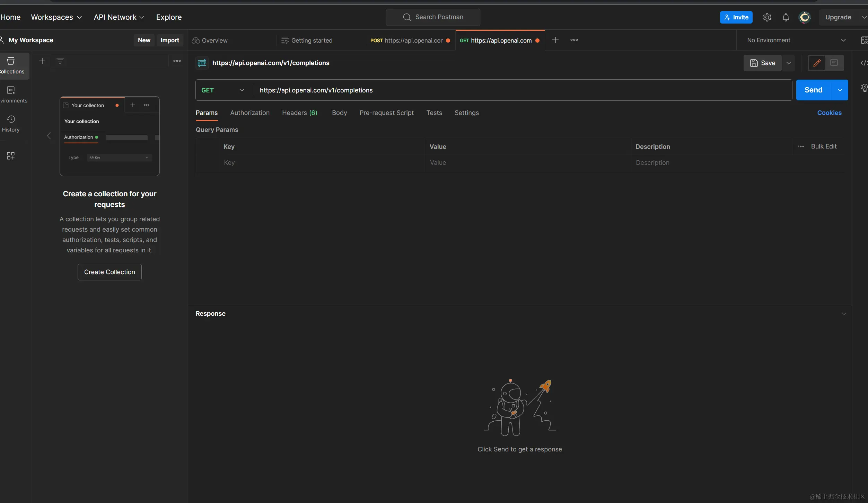Focus the Search Postman field

point(433,17)
